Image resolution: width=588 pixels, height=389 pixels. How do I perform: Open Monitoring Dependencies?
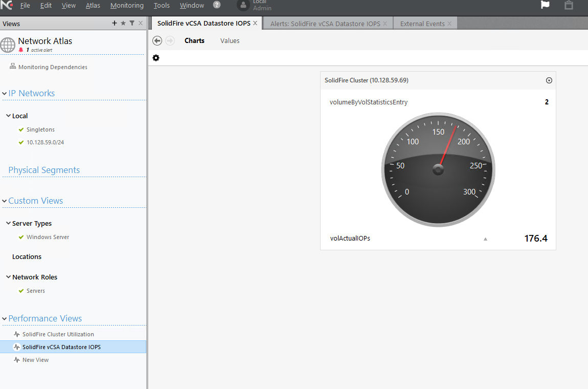(53, 67)
